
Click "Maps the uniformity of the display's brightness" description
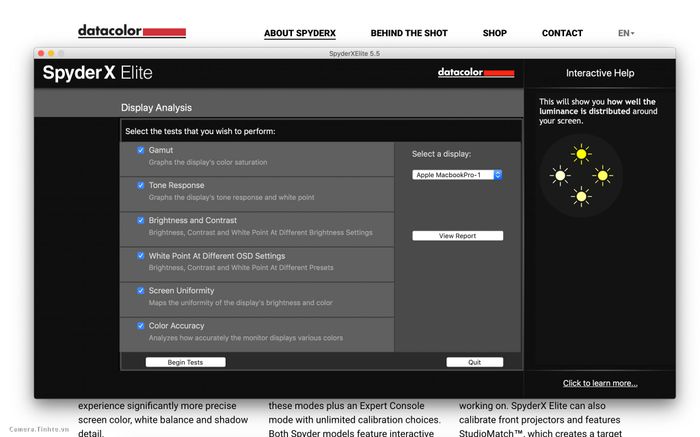point(241,303)
